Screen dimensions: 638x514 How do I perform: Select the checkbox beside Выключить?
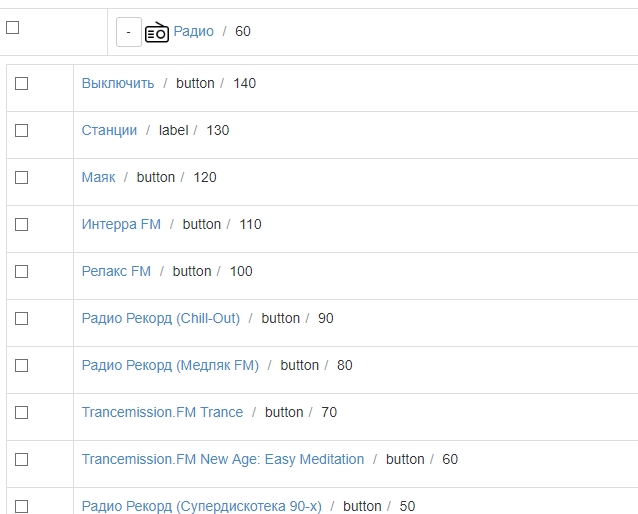[21, 83]
